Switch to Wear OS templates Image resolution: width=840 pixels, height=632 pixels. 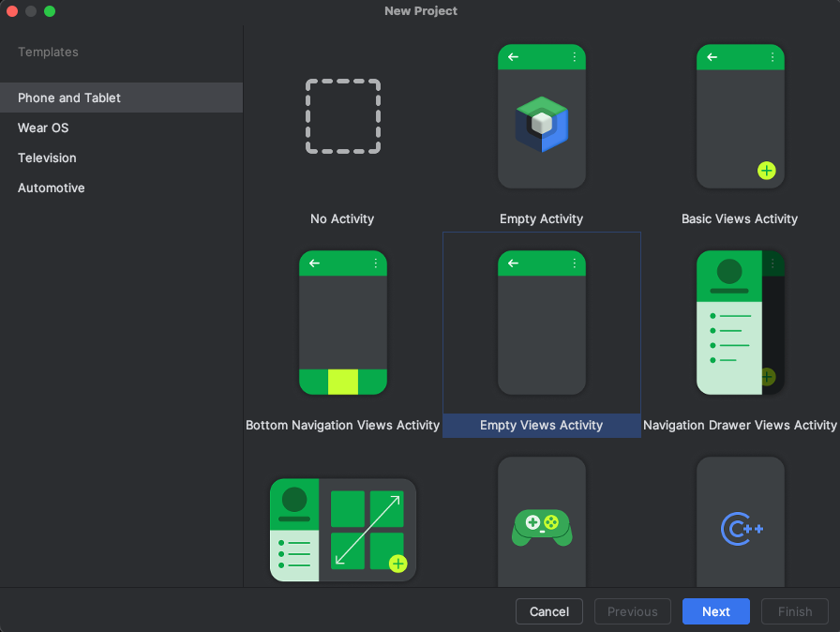(x=122, y=128)
